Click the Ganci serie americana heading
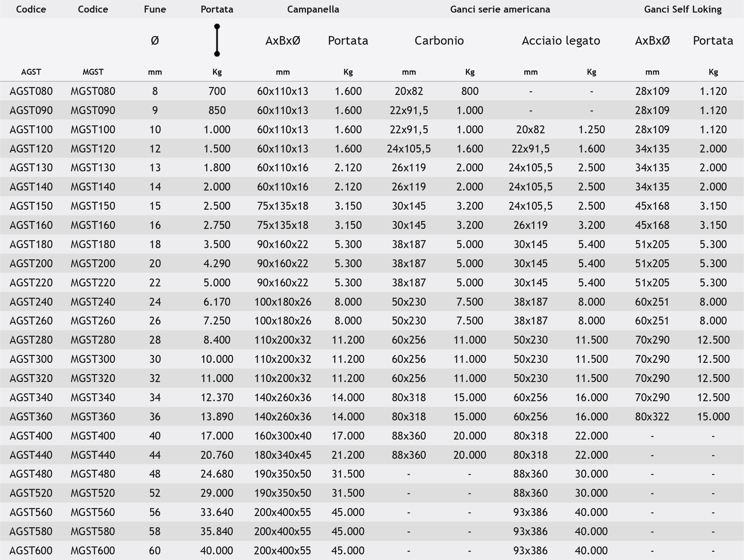The width and height of the screenshot is (744, 560). 500,9
